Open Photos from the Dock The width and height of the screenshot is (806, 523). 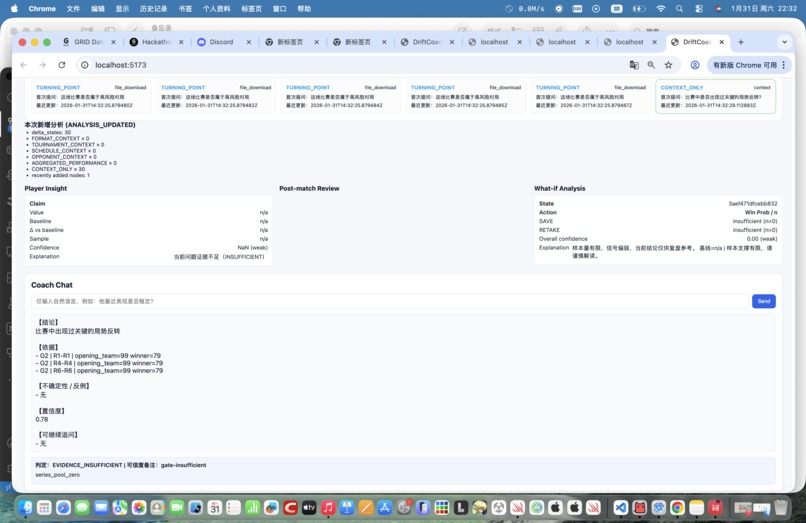point(139,508)
